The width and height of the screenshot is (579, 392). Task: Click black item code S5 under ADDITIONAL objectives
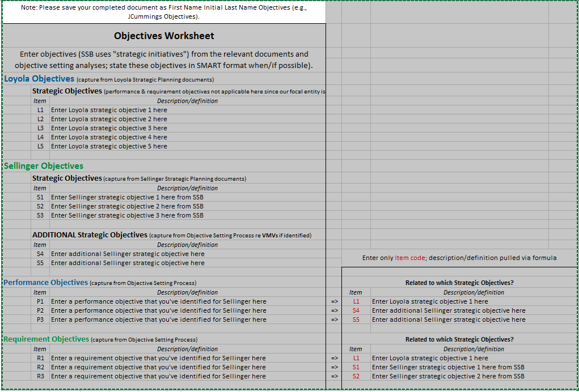point(40,263)
